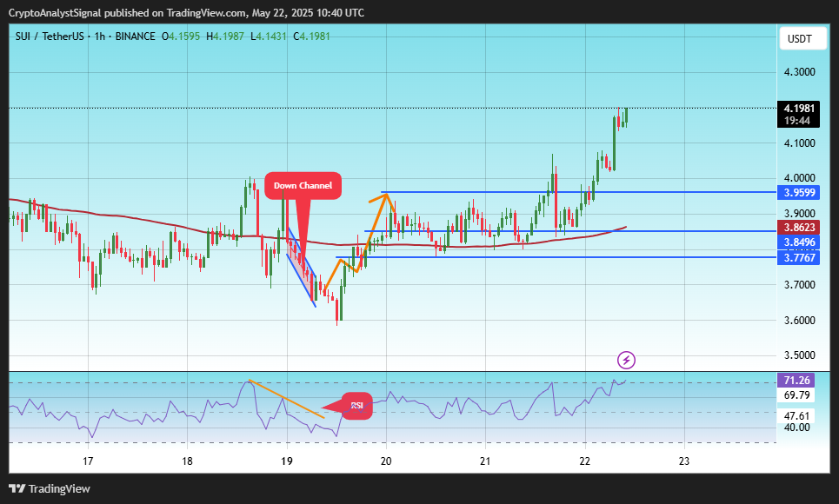Screen dimensions: 839x504
Task: Click the RSI axis value 69.79
Action: pos(796,395)
